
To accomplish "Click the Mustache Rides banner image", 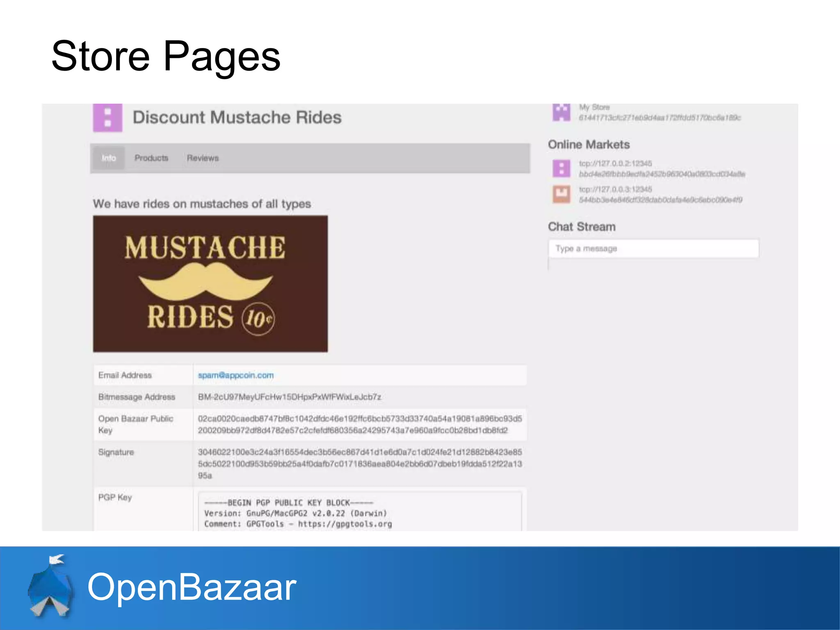I will [210, 284].
